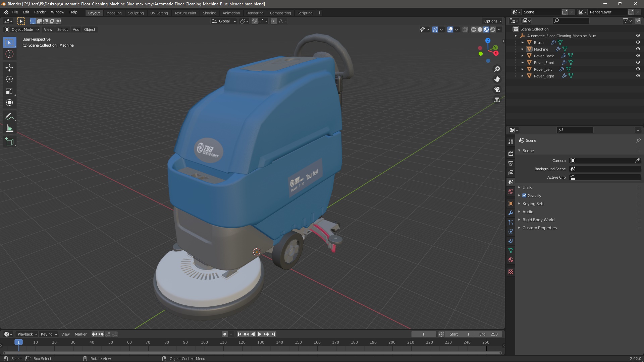Open the Physics properties tab
Viewport: 644px width, 362px height.
coord(511,232)
